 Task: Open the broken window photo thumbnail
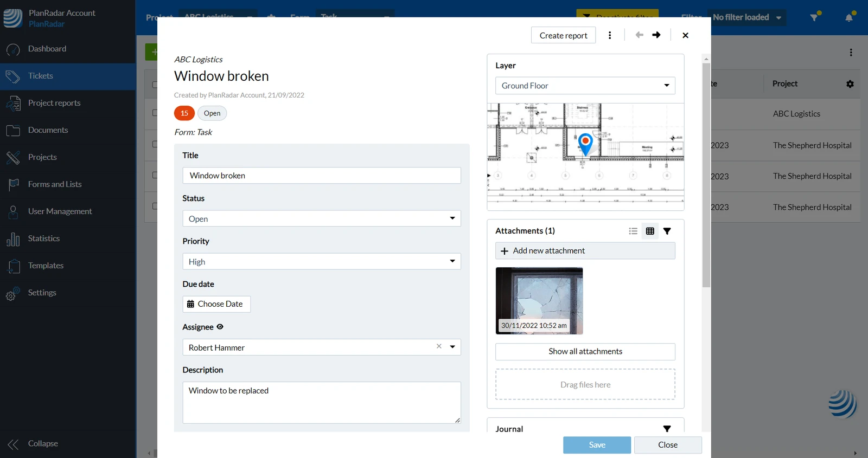[x=539, y=301]
